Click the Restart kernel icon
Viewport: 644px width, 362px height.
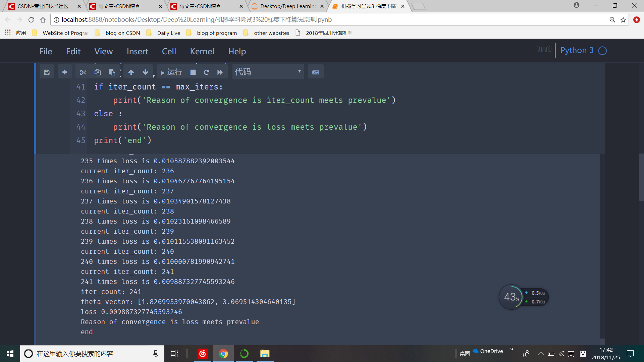click(x=207, y=72)
